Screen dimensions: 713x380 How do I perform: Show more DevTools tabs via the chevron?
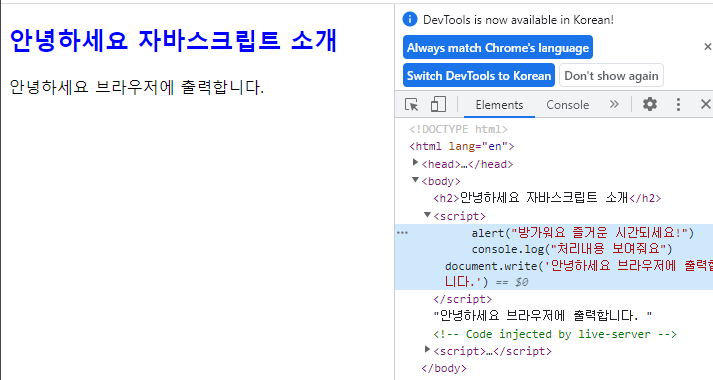pos(614,104)
